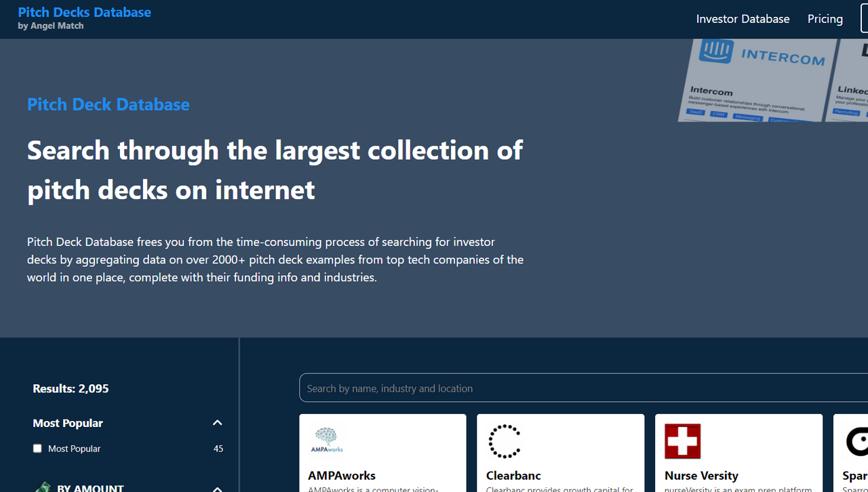Click the Results: 2,095 count text

coord(71,388)
